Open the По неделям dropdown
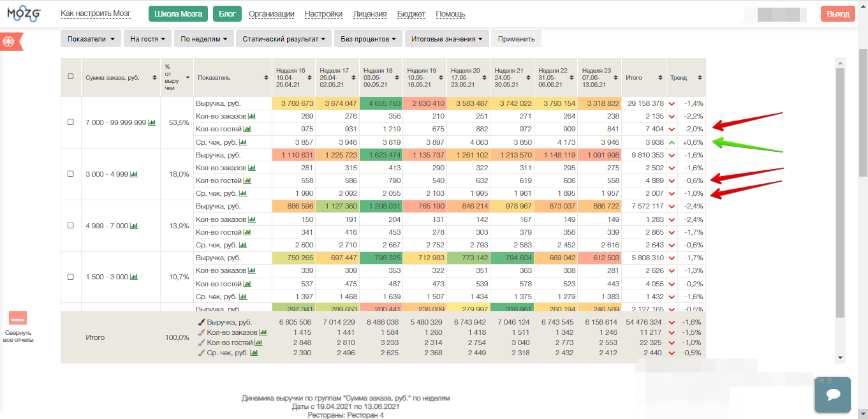Screen dimensions: 868x419 (x=204, y=39)
